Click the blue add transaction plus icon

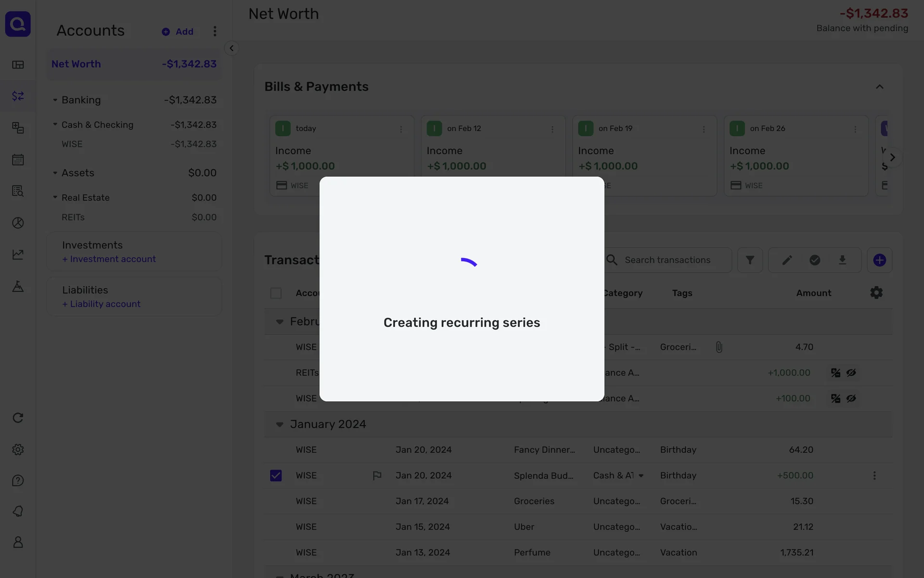click(x=879, y=260)
